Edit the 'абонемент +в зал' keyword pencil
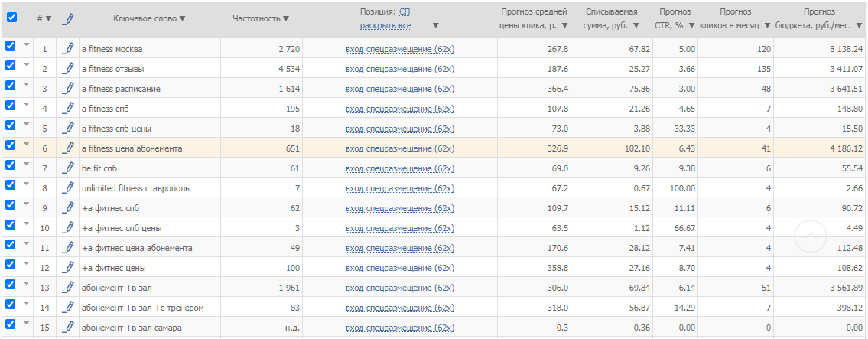The width and height of the screenshot is (868, 339). 67,288
